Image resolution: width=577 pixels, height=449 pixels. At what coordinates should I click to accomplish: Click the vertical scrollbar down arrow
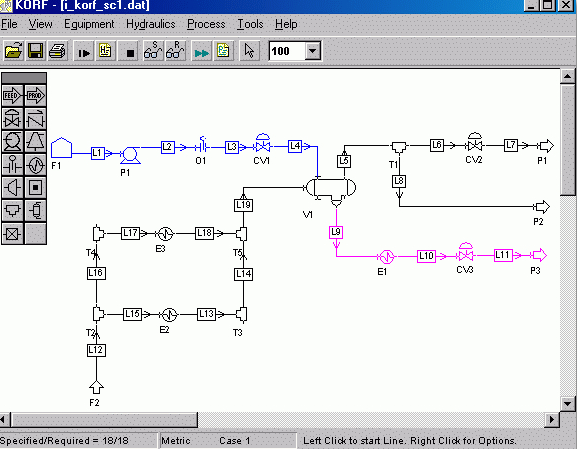click(x=567, y=404)
